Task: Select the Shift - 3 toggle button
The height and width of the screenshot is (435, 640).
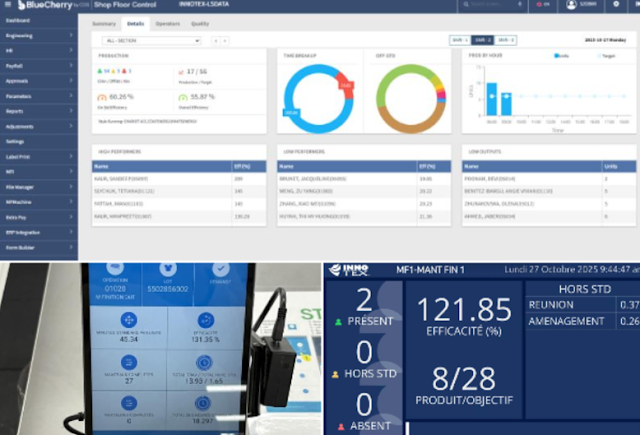Action: click(506, 40)
